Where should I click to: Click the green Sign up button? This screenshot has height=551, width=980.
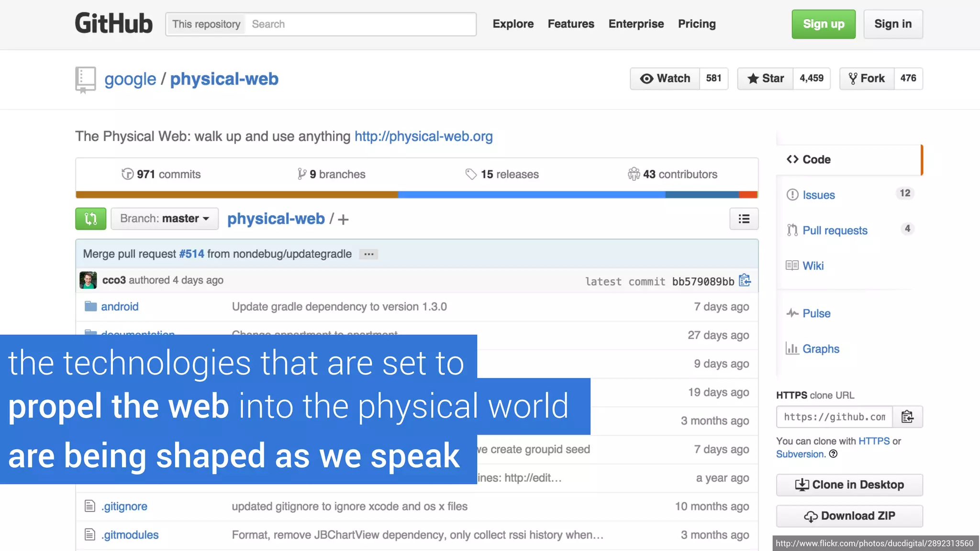[824, 24]
